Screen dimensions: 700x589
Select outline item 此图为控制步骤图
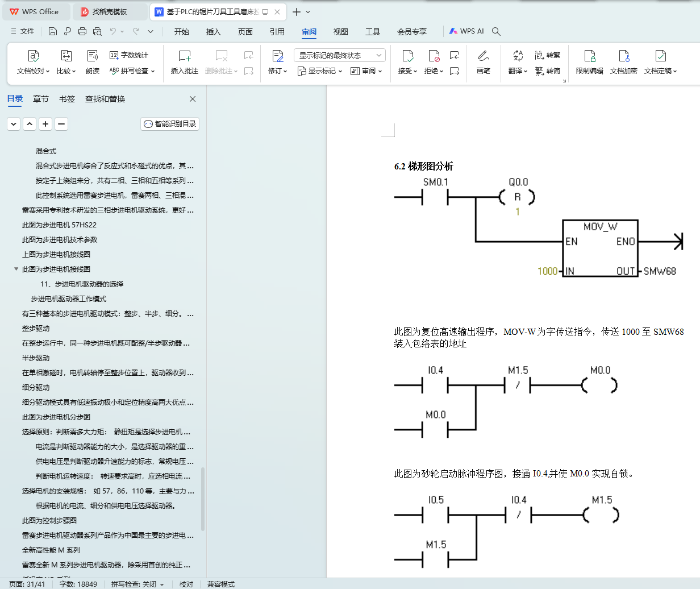[49, 521]
